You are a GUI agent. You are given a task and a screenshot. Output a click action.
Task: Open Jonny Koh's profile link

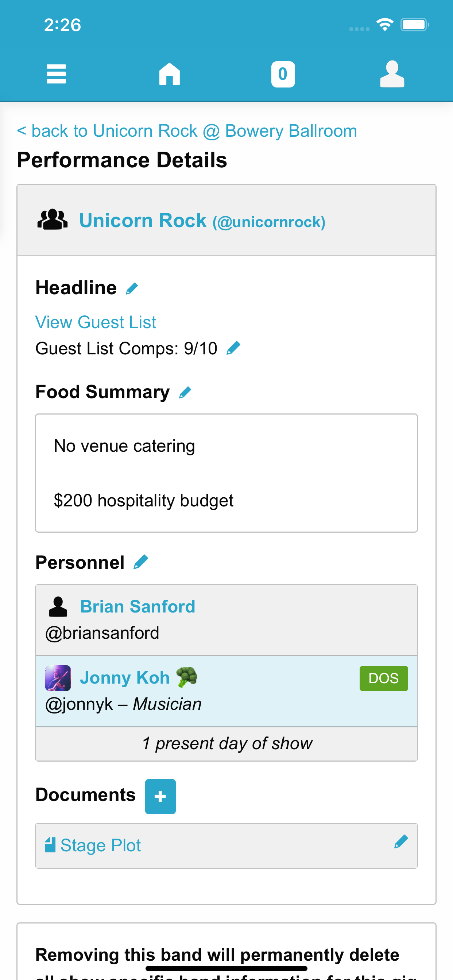[x=124, y=677]
